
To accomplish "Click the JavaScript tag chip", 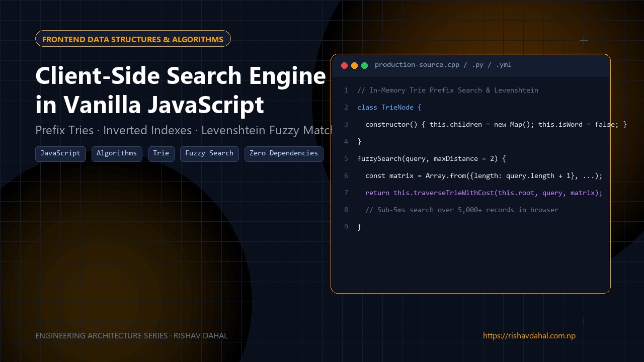I will [60, 153].
